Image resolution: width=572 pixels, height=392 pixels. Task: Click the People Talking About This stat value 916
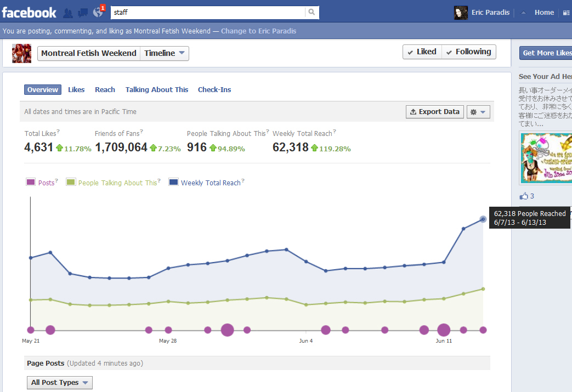(197, 147)
